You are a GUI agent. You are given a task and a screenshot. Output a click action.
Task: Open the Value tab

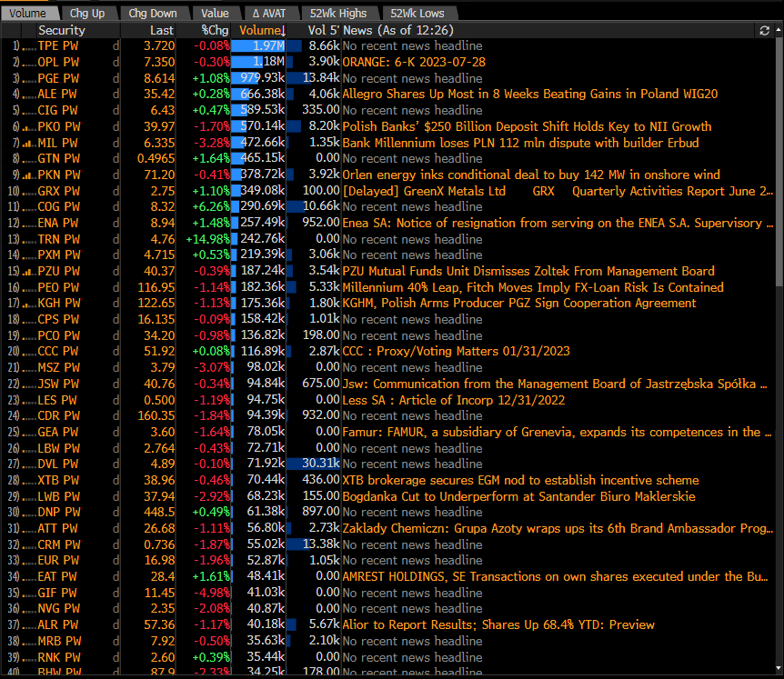click(x=215, y=13)
